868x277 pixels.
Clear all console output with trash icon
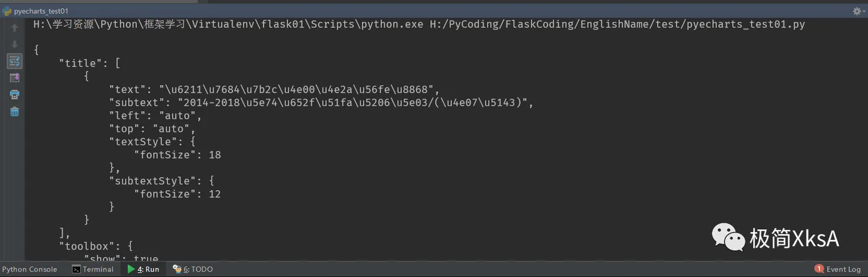14,112
